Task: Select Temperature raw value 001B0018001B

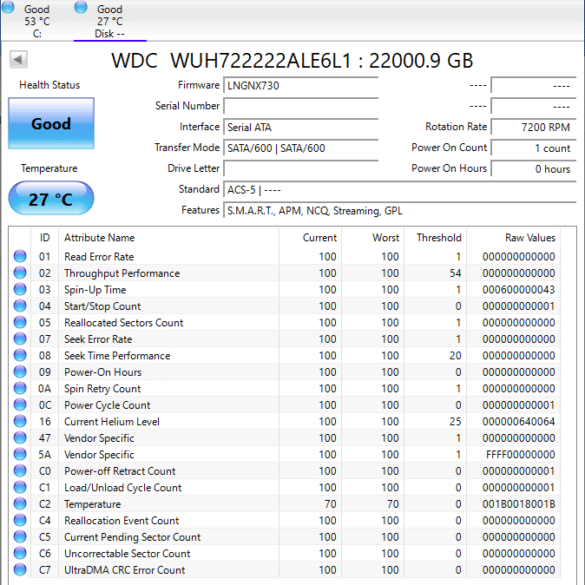Action: pos(519,504)
